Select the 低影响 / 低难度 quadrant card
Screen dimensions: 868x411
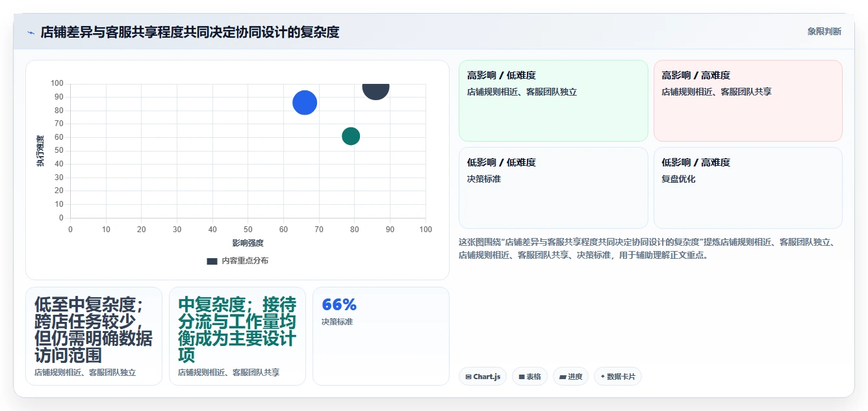554,188
